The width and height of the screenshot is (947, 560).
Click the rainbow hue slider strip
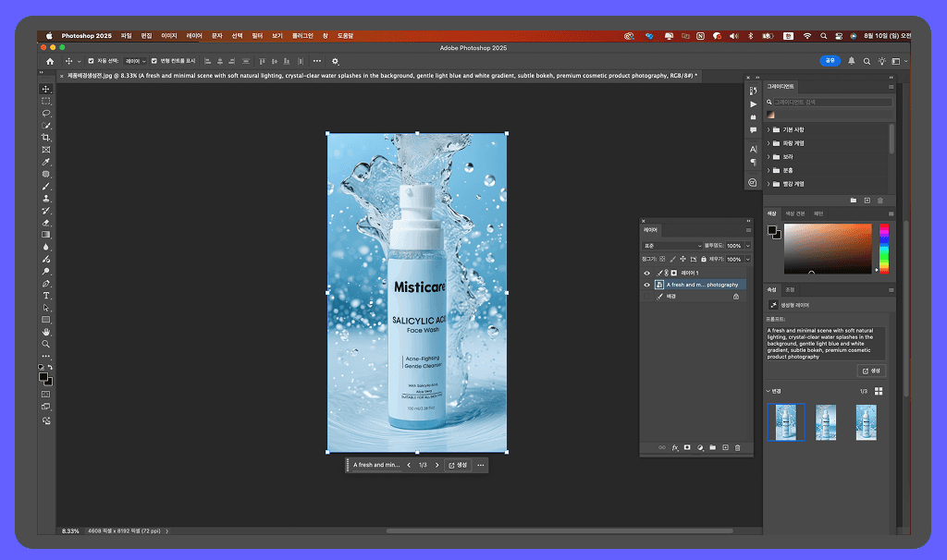coord(883,249)
